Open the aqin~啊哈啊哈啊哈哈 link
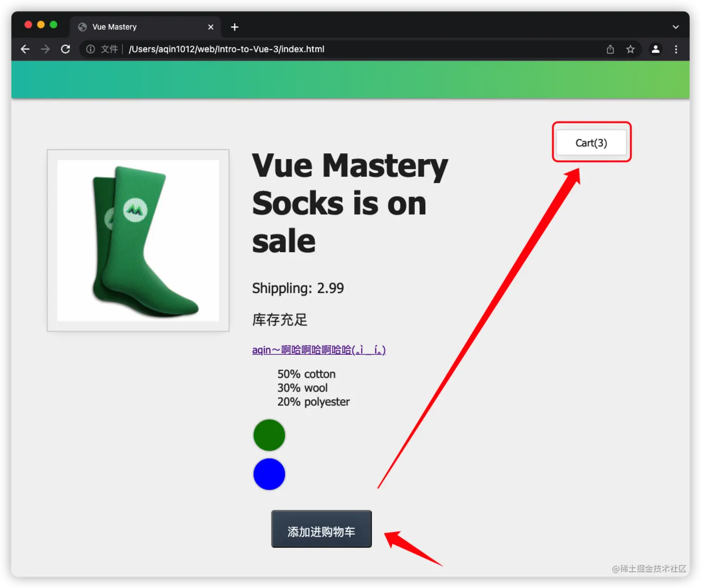The width and height of the screenshot is (701, 588). (x=319, y=350)
